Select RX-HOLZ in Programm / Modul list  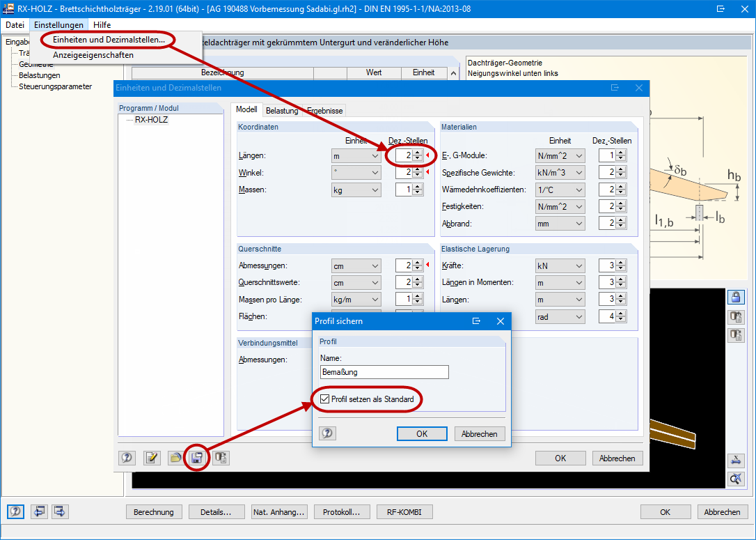(151, 120)
